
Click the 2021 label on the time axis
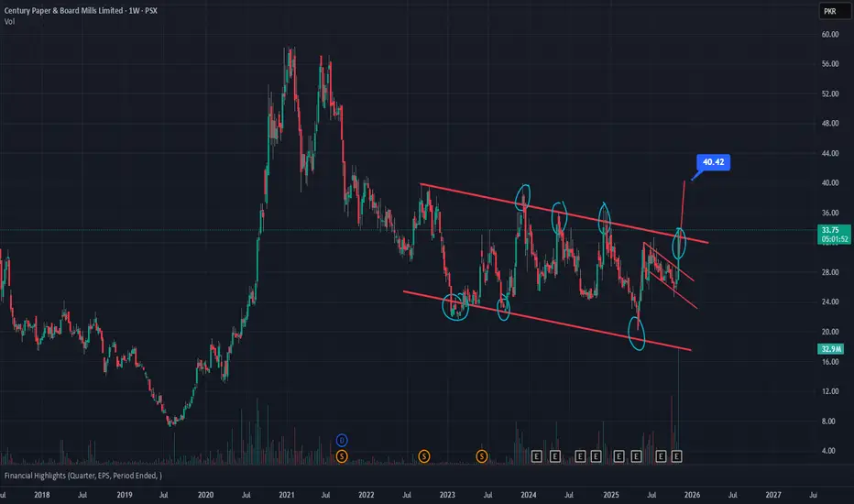click(x=287, y=495)
